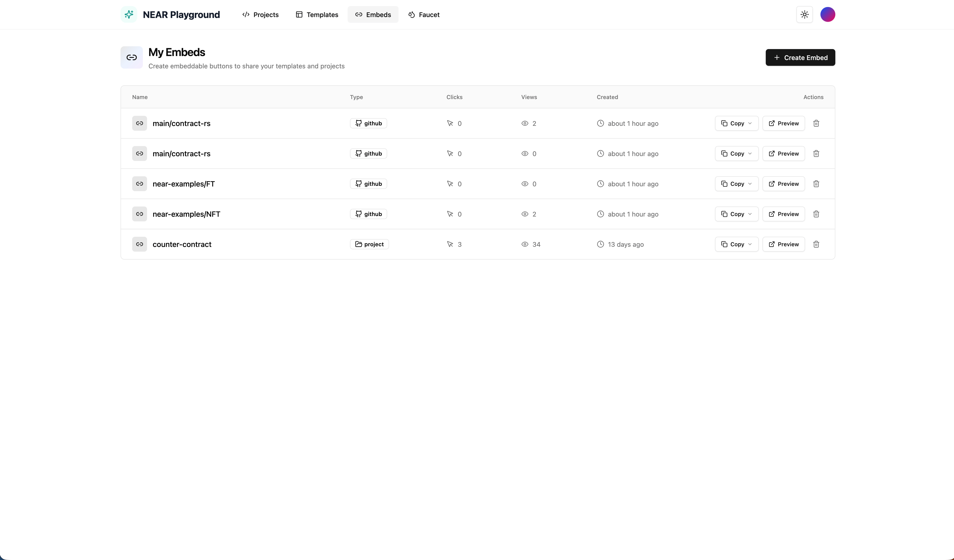The image size is (954, 560).
Task: Click the Type column header
Action: click(356, 97)
